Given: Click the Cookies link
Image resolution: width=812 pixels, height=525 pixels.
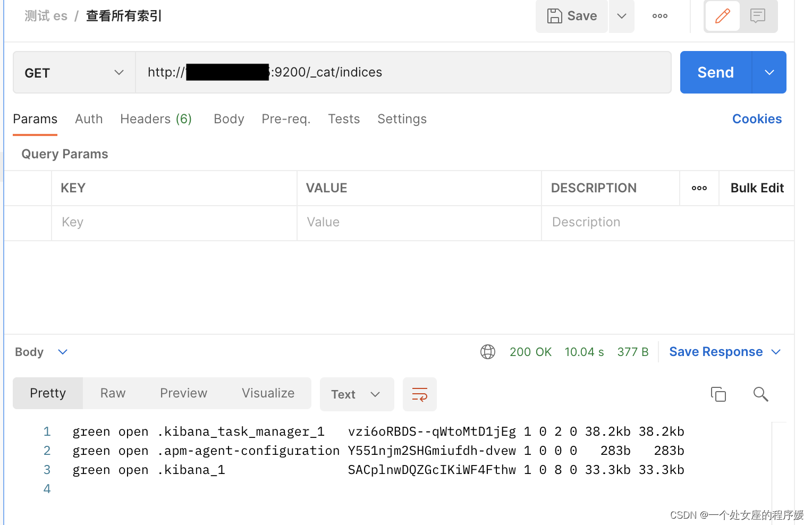Looking at the screenshot, I should tap(757, 119).
